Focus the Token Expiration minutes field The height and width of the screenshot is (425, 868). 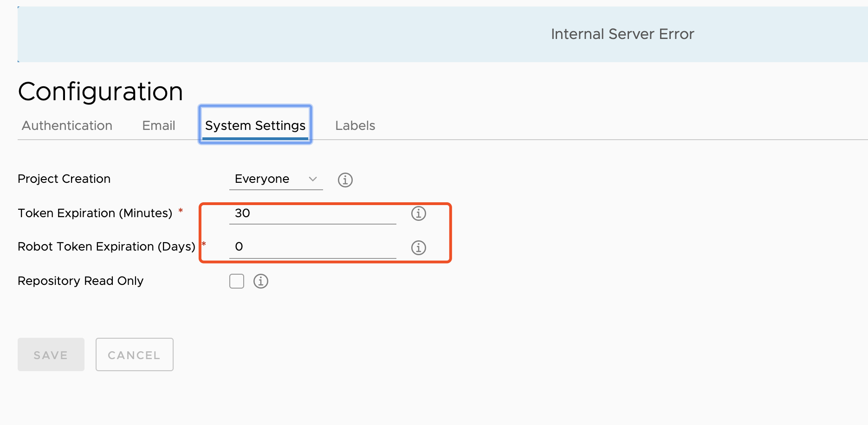[x=312, y=213]
